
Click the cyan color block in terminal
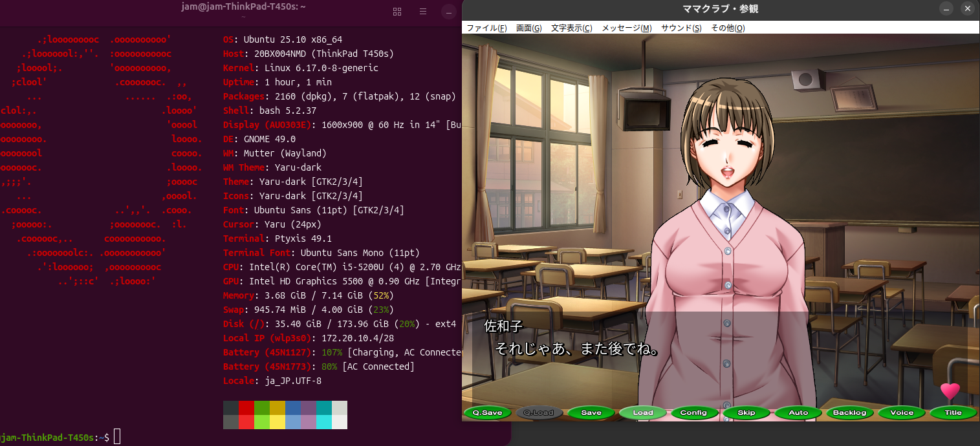(324, 408)
